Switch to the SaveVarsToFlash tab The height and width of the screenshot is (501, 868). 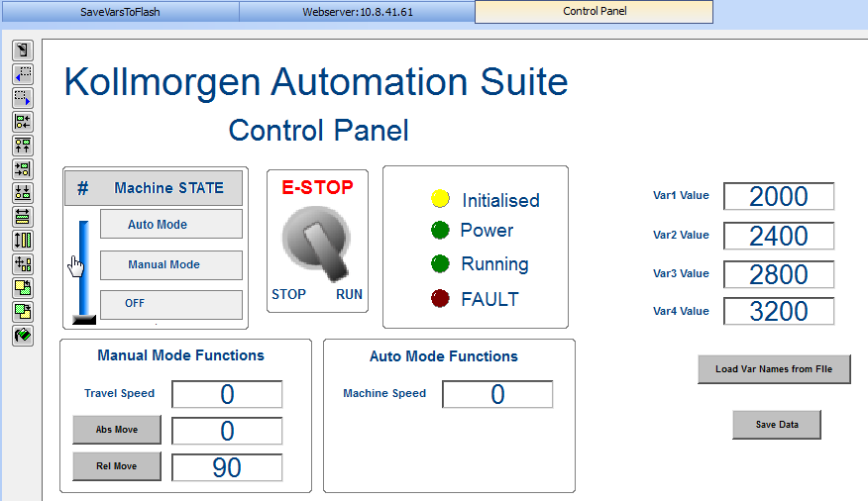pyautogui.click(x=120, y=12)
